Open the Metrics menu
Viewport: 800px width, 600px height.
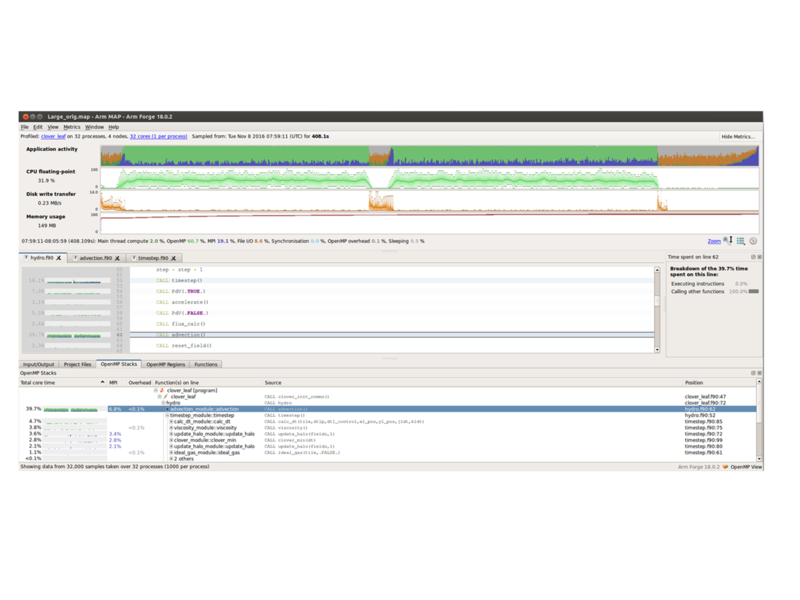tap(72, 127)
